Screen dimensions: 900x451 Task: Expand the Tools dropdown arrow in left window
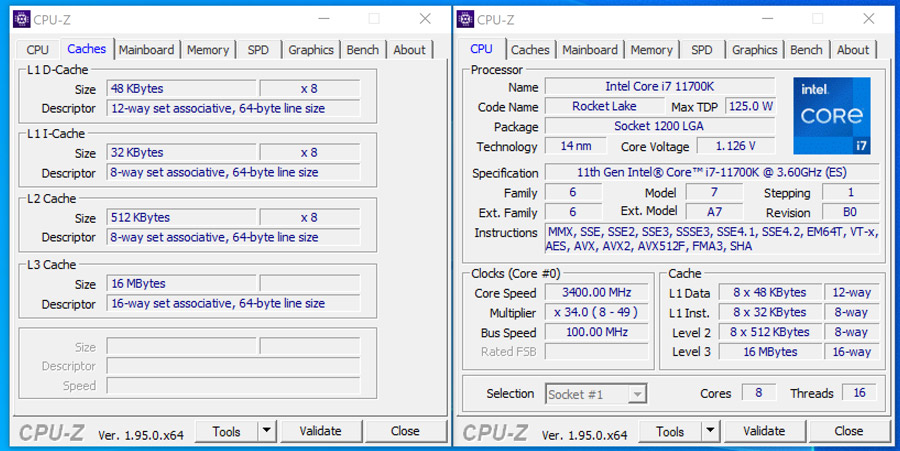267,431
